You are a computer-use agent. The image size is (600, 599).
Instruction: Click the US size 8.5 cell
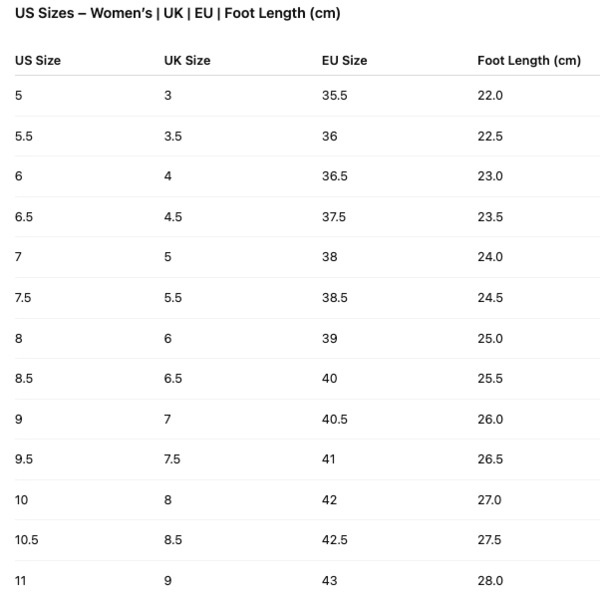click(24, 379)
